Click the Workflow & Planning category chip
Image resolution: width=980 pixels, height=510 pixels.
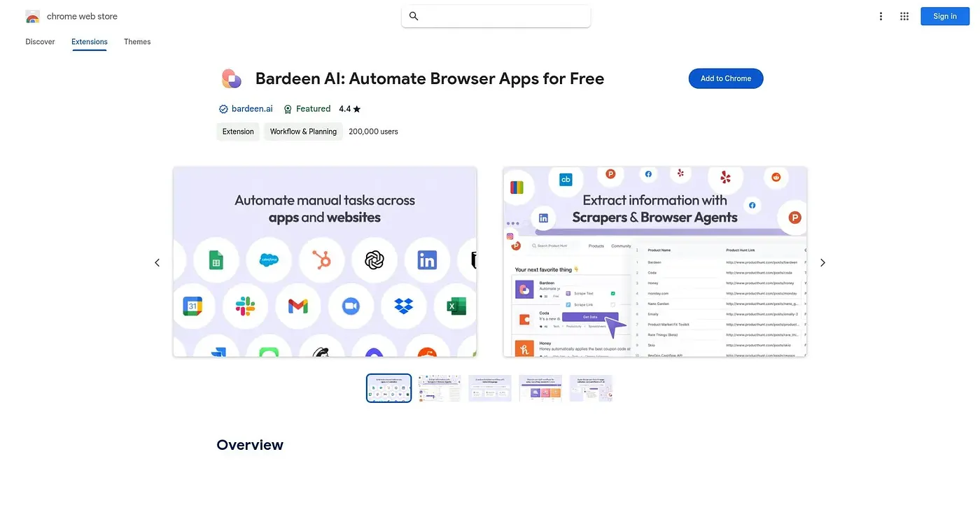(x=303, y=132)
